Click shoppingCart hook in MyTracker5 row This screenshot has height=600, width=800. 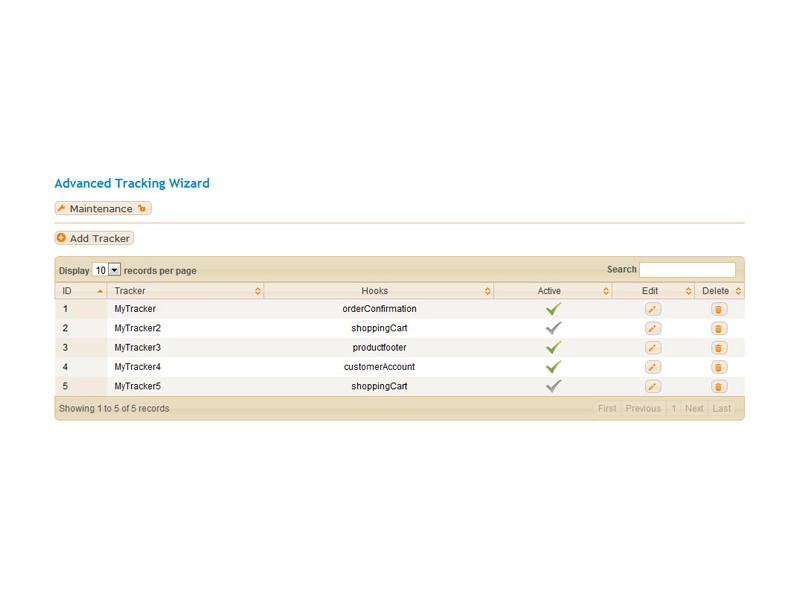(x=379, y=386)
